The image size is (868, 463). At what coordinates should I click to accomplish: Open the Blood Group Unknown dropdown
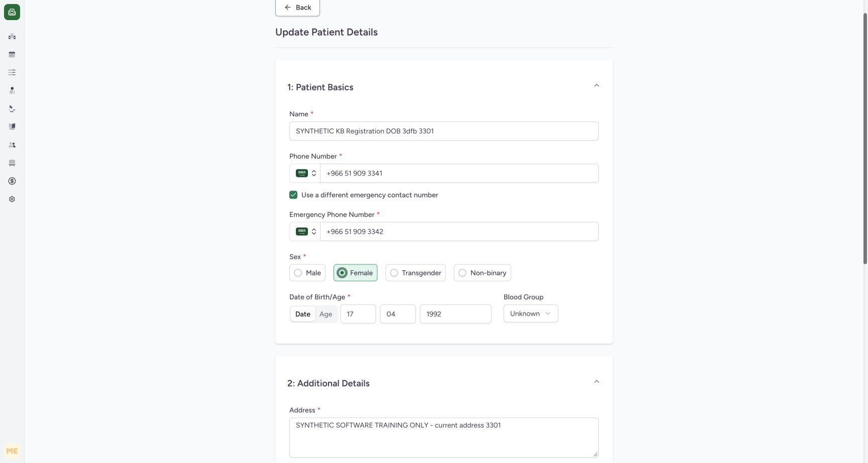(x=531, y=314)
